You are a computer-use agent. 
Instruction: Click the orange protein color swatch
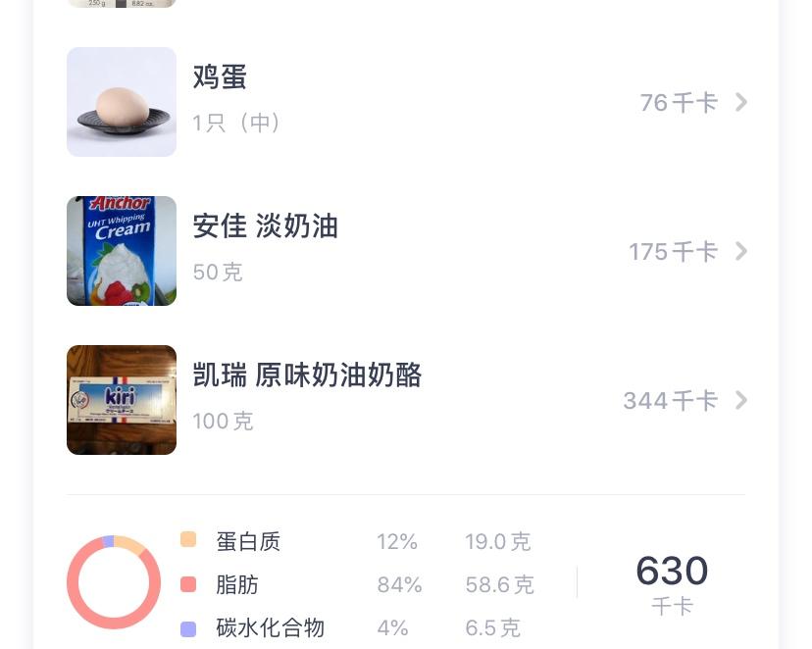pyautogui.click(x=188, y=540)
